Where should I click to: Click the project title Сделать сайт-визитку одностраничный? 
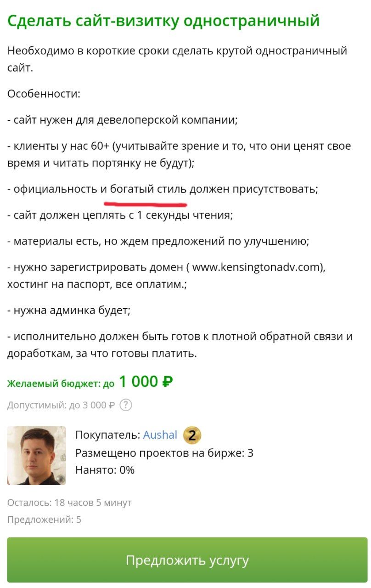[x=163, y=21]
